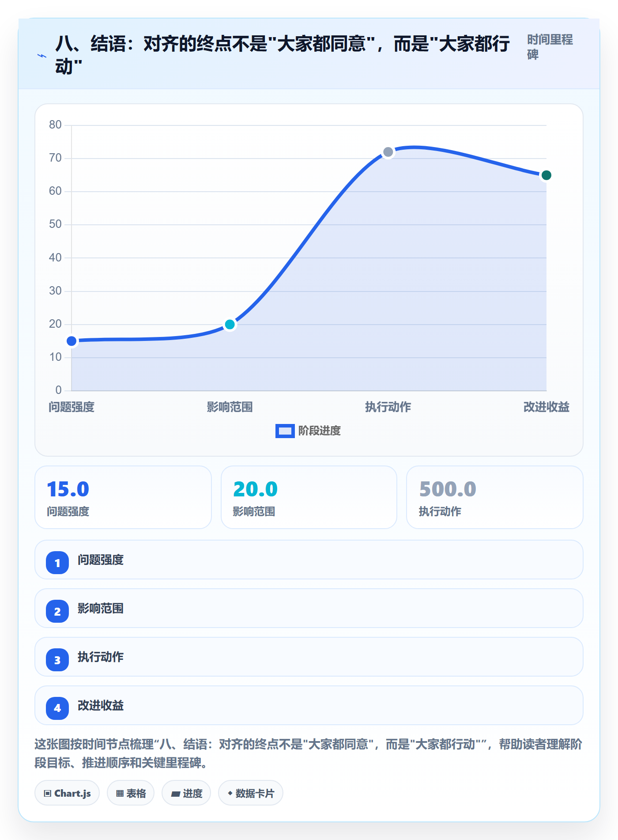
Task: Click the 影响范围 data point on the chart
Action: point(230,325)
